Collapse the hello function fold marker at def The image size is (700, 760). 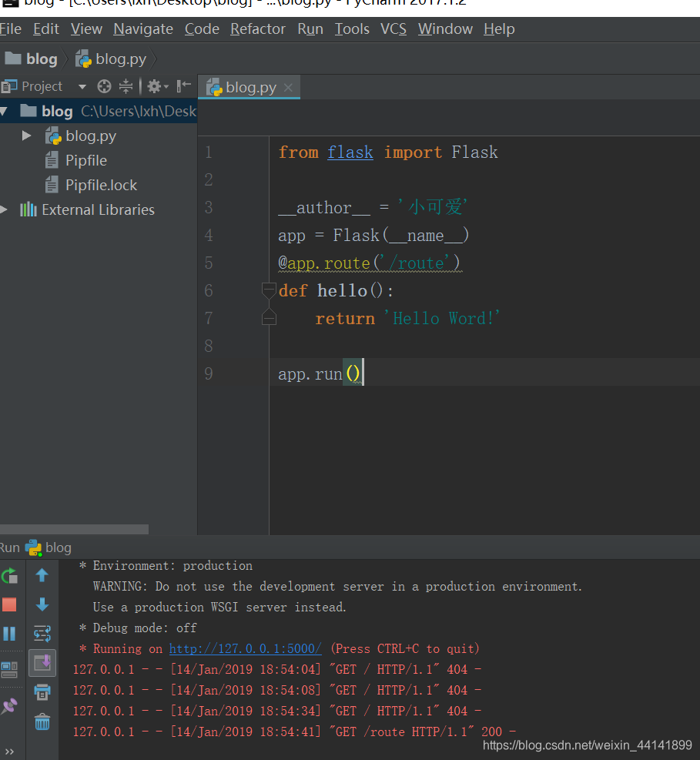click(x=269, y=290)
